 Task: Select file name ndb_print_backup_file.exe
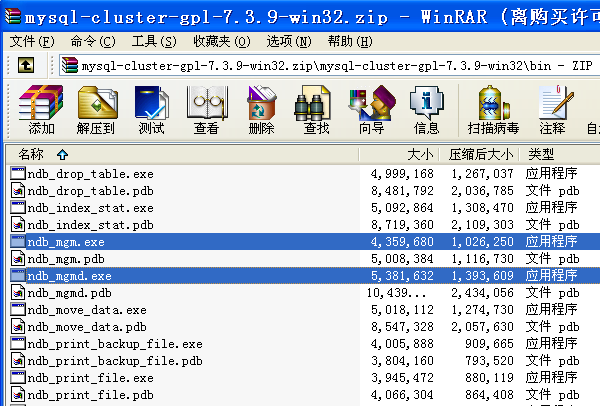point(115,344)
